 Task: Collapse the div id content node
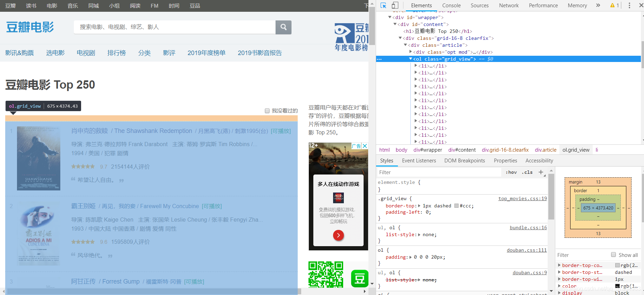point(395,24)
